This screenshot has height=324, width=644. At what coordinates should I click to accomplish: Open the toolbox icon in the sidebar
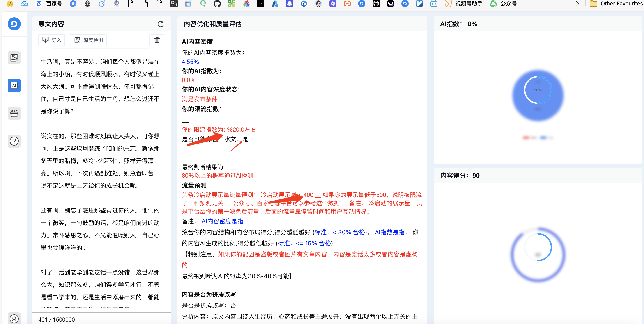[14, 113]
